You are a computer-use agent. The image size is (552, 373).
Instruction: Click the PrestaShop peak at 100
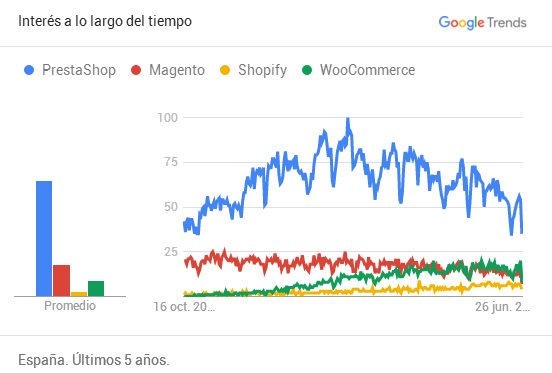pyautogui.click(x=348, y=120)
